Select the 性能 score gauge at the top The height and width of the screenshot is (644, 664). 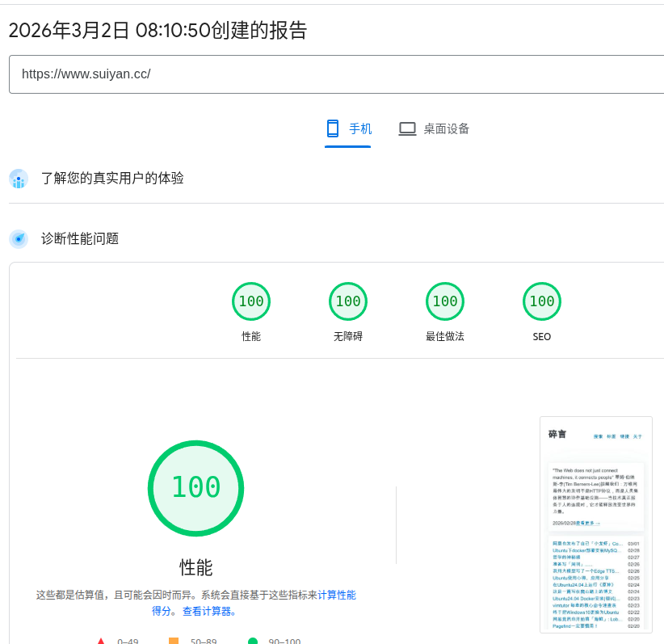pyautogui.click(x=251, y=301)
